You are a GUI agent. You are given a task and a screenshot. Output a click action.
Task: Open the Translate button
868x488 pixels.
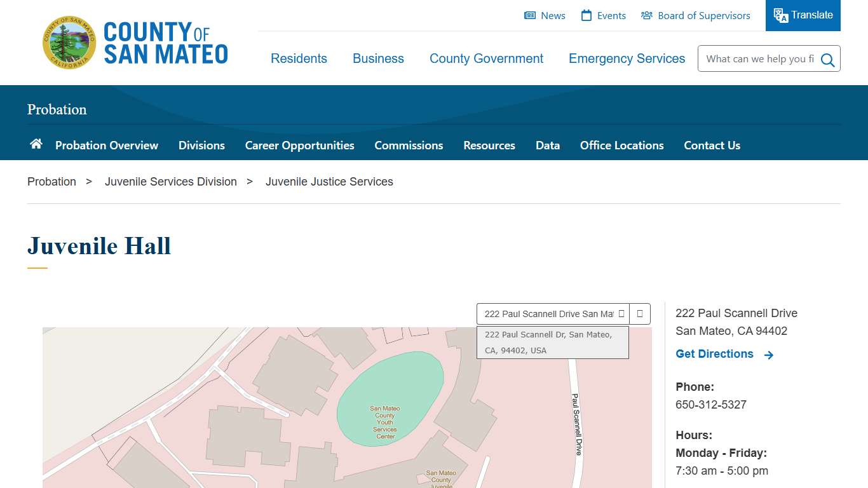click(x=803, y=15)
